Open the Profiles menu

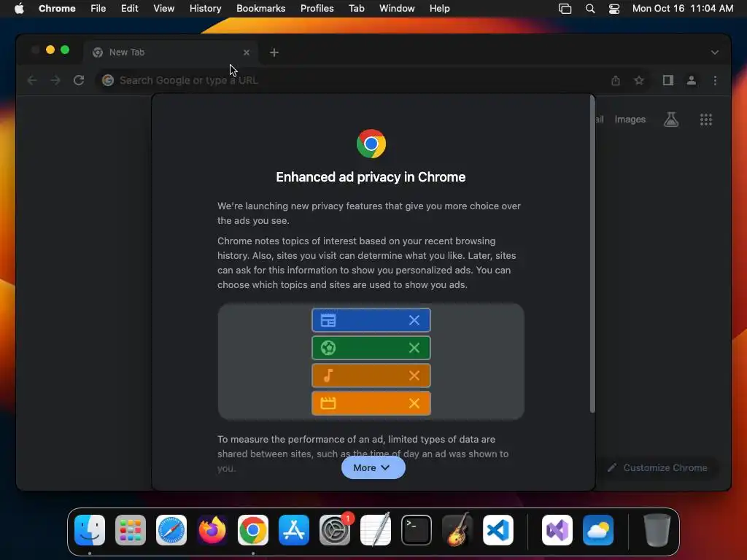pyautogui.click(x=317, y=9)
